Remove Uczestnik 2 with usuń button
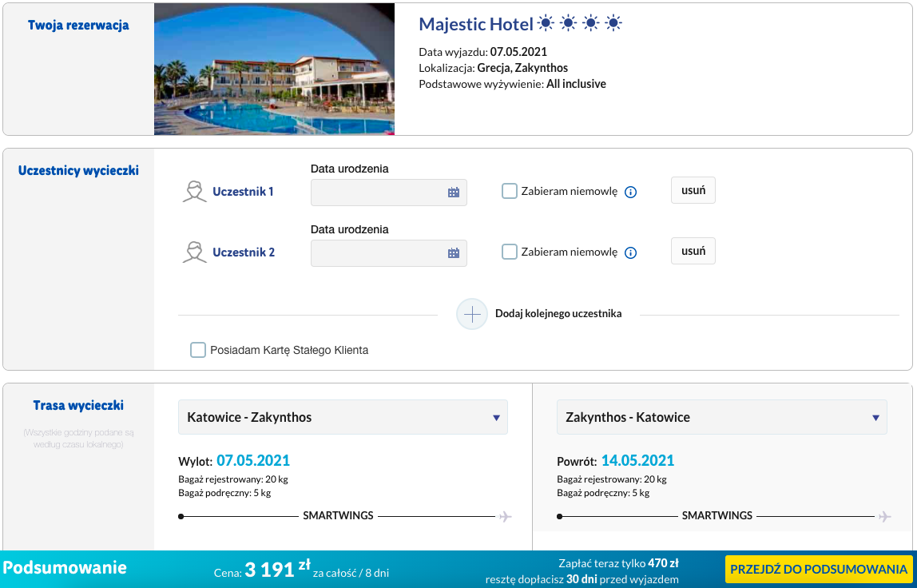 pos(693,251)
